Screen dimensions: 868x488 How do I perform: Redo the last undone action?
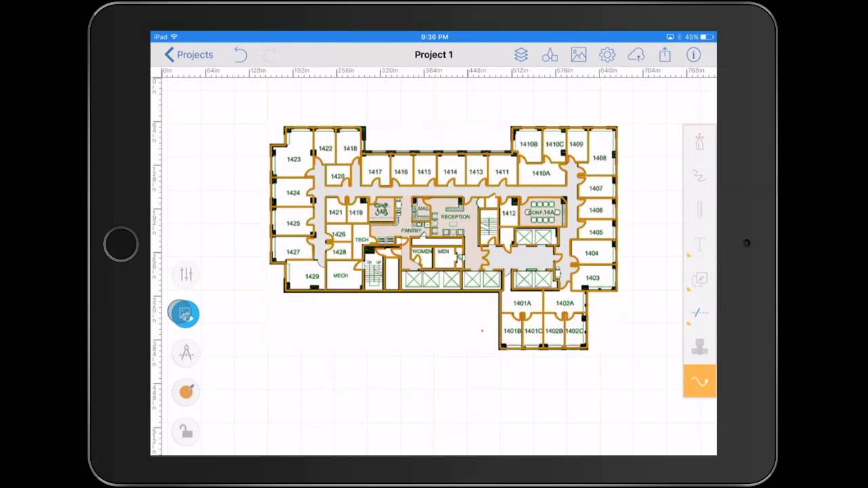point(270,55)
